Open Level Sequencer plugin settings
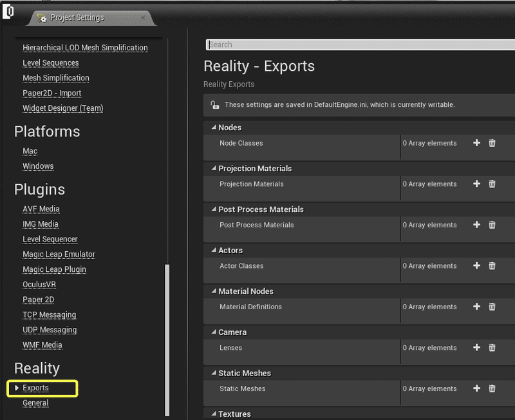 pyautogui.click(x=50, y=239)
